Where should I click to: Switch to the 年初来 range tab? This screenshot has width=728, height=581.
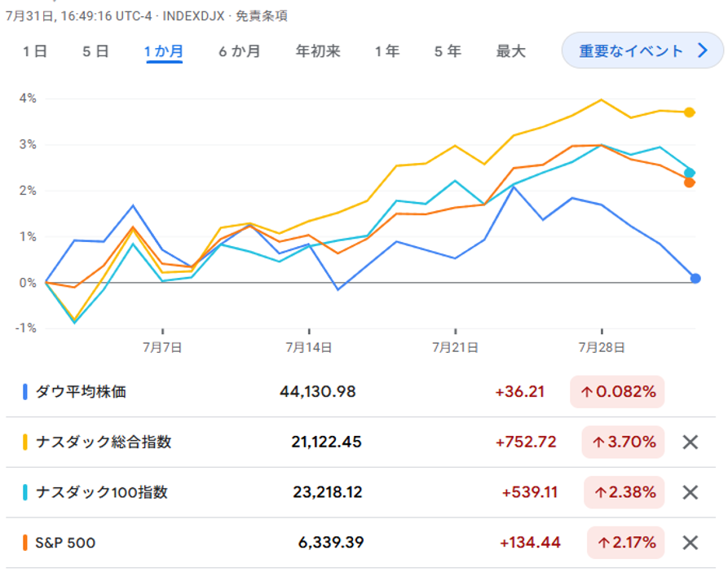coord(318,51)
